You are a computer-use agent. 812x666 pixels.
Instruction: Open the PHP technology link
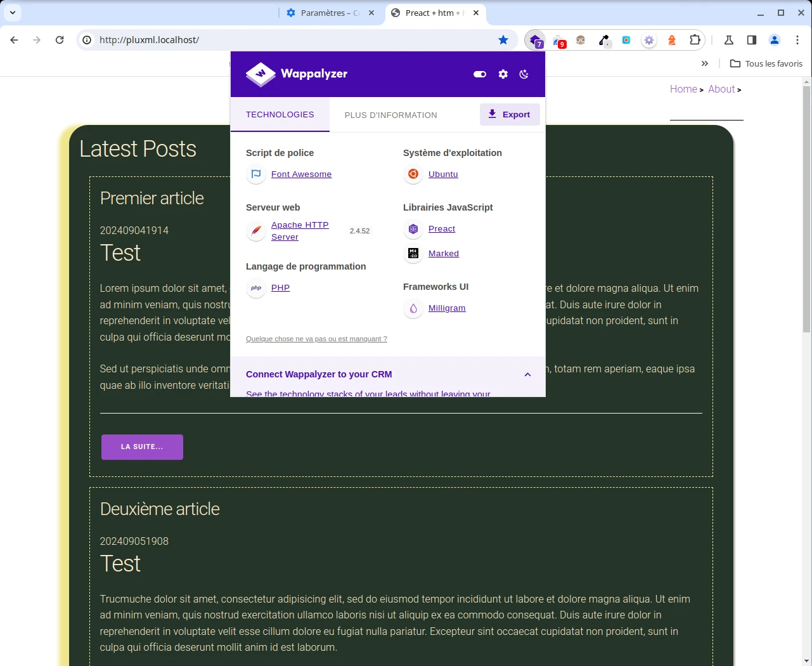[x=280, y=287]
